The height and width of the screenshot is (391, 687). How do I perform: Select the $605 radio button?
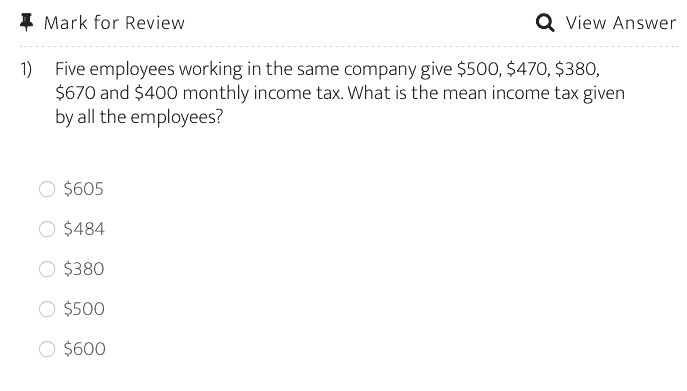point(47,189)
